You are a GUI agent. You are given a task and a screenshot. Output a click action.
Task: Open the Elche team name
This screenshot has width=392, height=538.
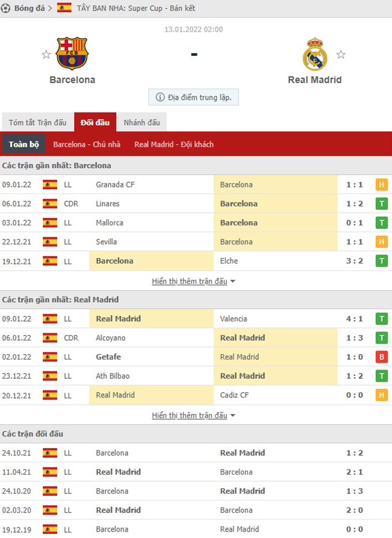229,261
